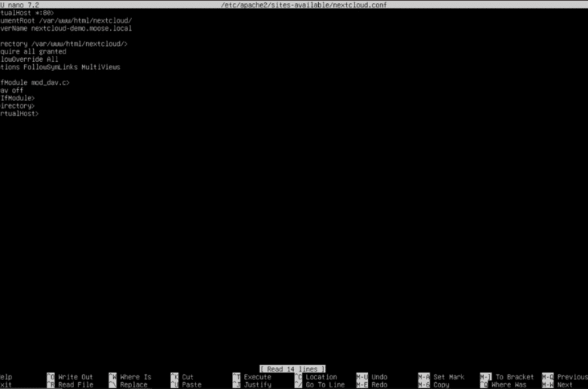The height and width of the screenshot is (389, 588).
Task: Click the Location shortcut label
Action: [x=321, y=377]
